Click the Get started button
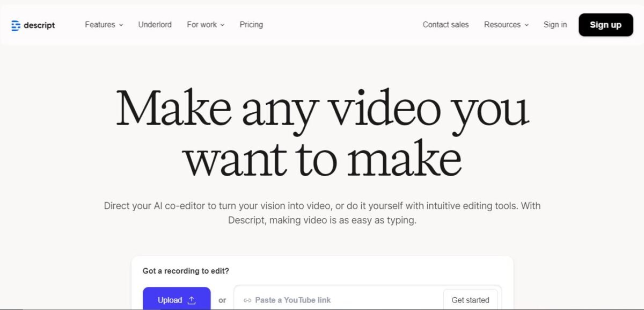The height and width of the screenshot is (310, 644). coord(471,300)
